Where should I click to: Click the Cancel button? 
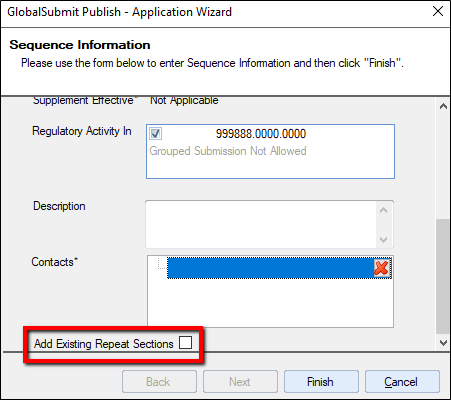(x=402, y=381)
